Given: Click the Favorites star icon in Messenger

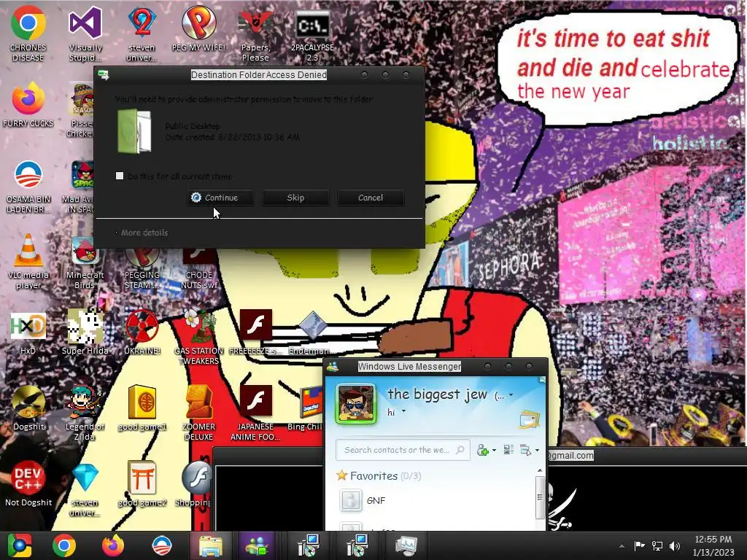Looking at the screenshot, I should [x=341, y=475].
